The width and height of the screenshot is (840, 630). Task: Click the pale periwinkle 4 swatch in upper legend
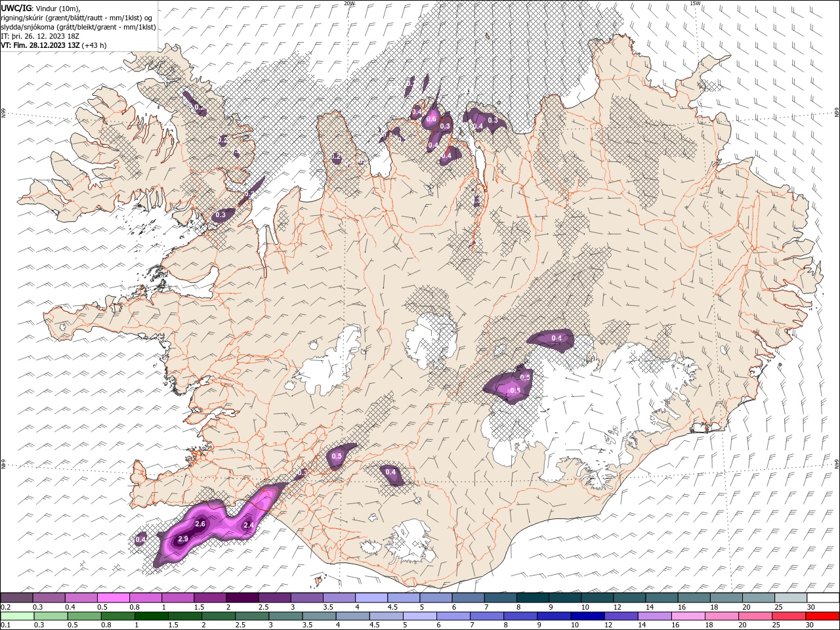(371, 597)
